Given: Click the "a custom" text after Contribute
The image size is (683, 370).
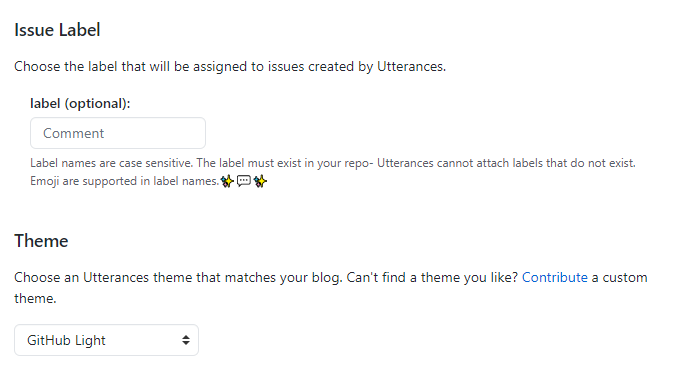Looking at the screenshot, I should 619,277.
